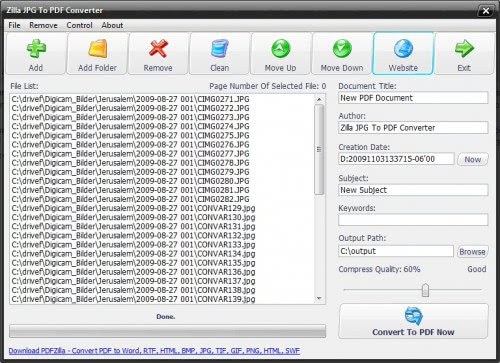
Task: Select CONVAR137.jpg in the file list
Action: click(x=133, y=281)
